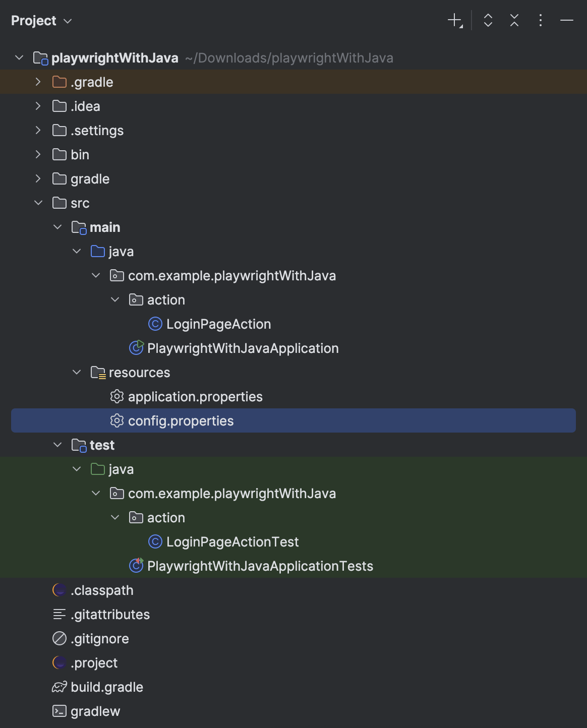Viewport: 587px width, 728px height.
Task: Expand the gradle folder chevron
Action: [38, 179]
